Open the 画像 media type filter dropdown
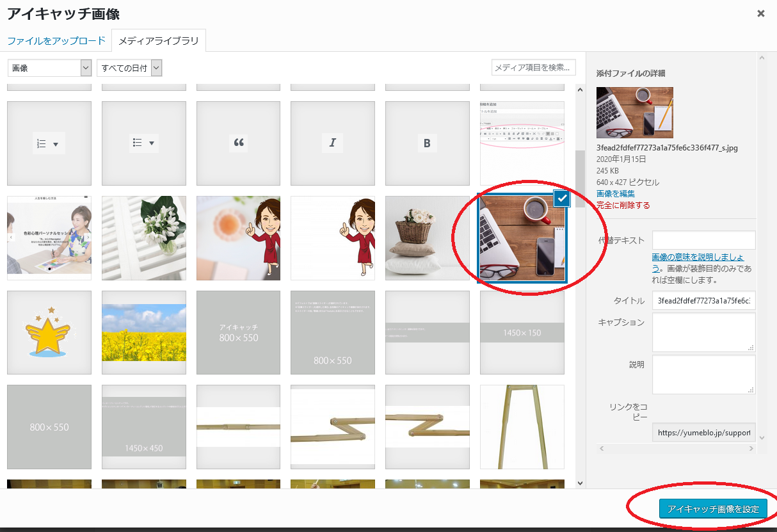Screen dimensions: 777x532 click(50, 68)
